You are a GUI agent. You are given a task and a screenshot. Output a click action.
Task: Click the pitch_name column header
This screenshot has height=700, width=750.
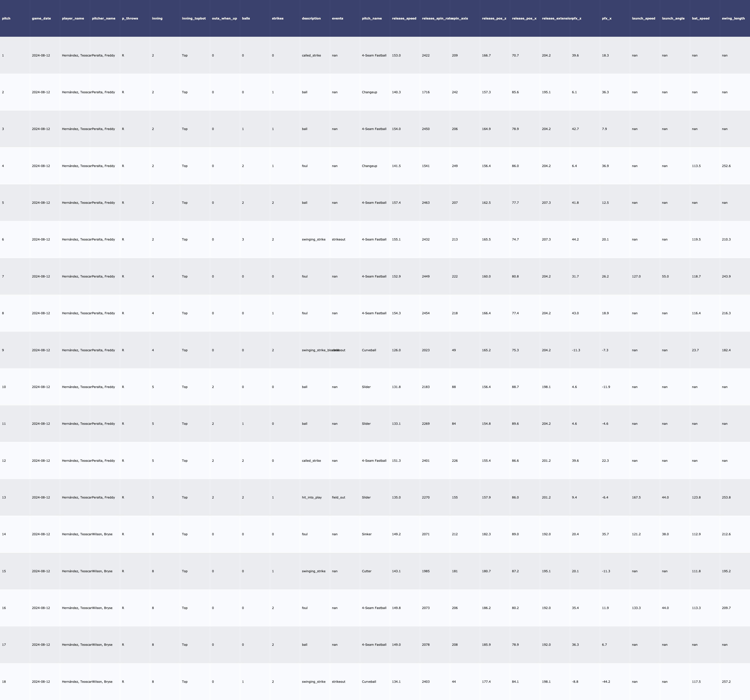371,18
